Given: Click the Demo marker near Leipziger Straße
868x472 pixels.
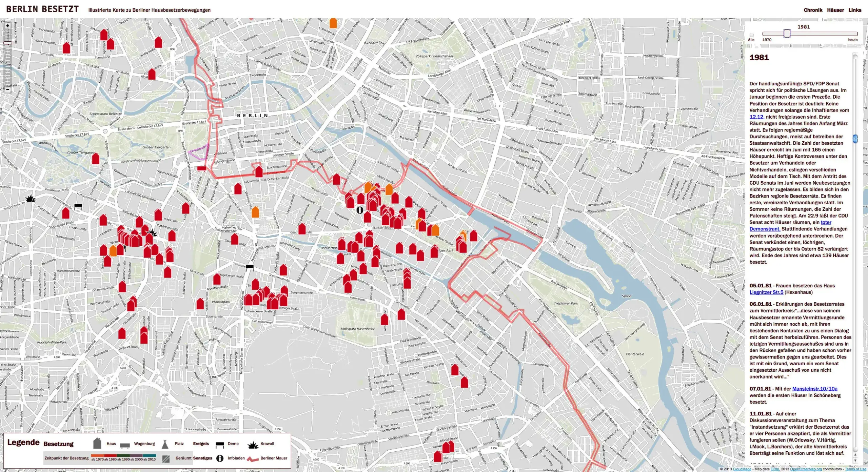Looking at the screenshot, I should (x=202, y=168).
